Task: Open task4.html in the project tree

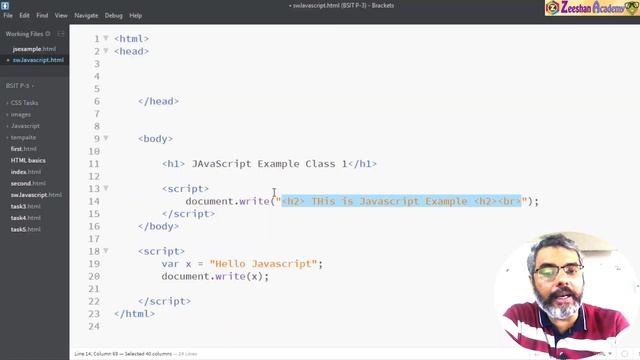Action: 26,218
